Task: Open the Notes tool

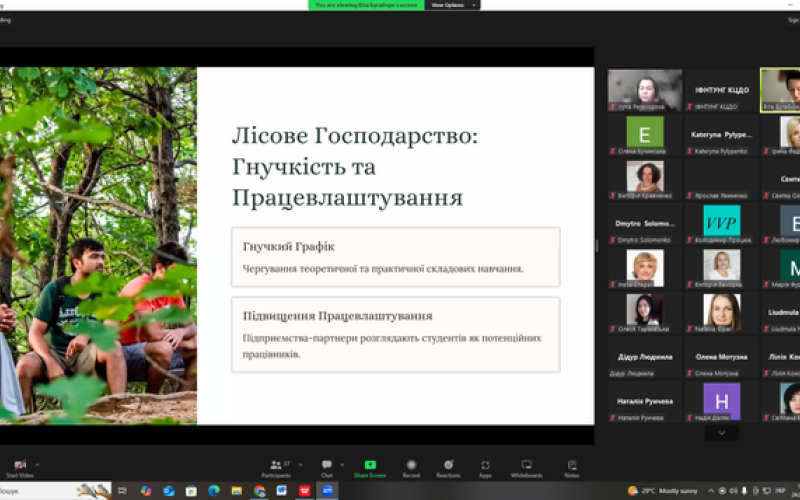Action: point(572,468)
